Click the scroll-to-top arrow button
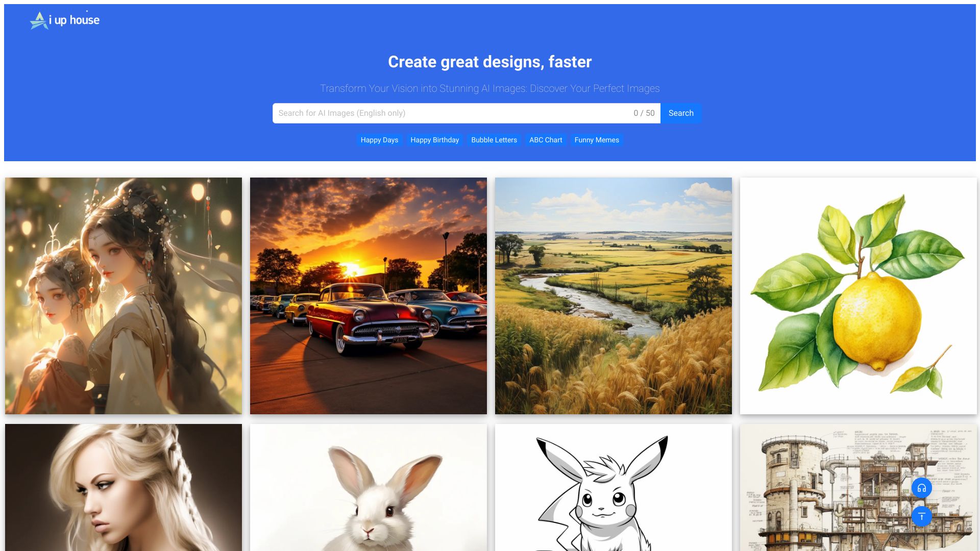 click(x=921, y=516)
